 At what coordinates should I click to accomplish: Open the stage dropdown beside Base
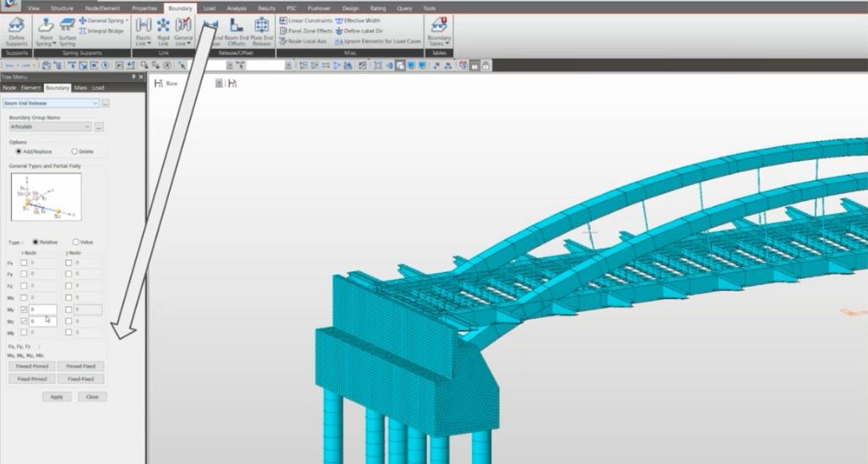219,83
